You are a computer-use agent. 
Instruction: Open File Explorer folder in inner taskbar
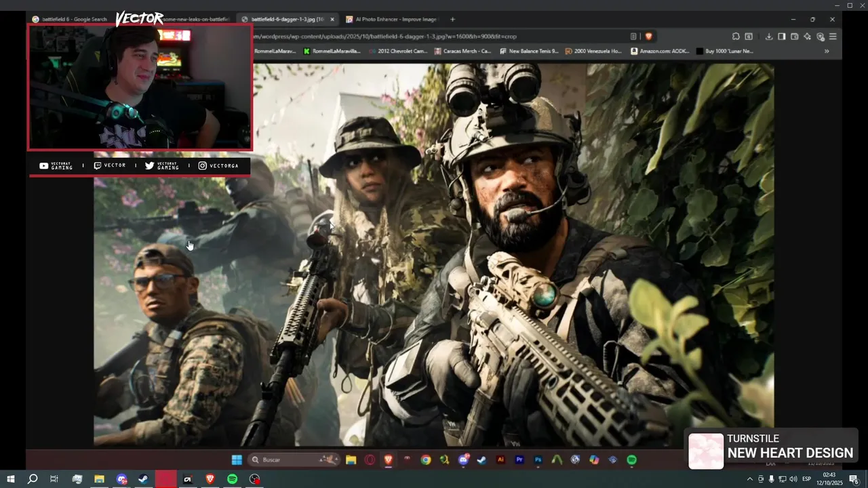[351, 460]
